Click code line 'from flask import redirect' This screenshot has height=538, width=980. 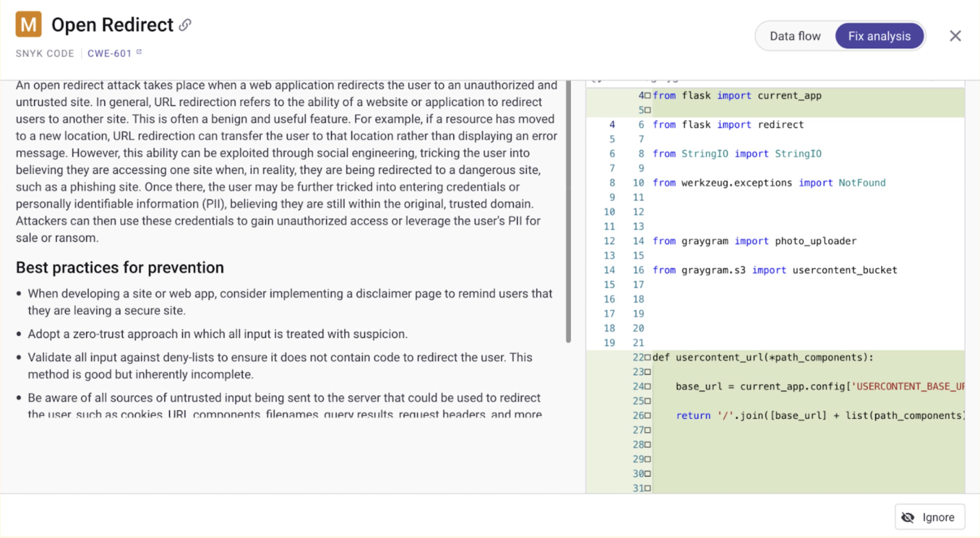pyautogui.click(x=728, y=124)
